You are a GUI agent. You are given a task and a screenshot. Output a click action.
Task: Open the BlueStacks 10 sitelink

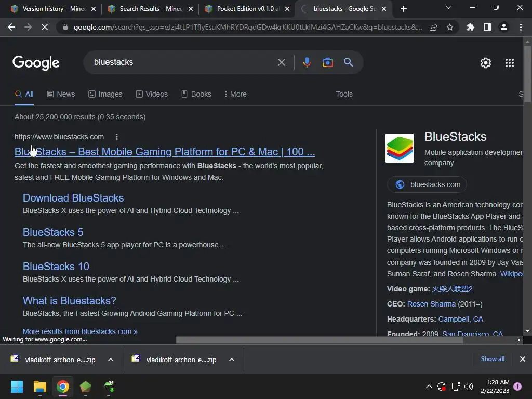pos(56,267)
